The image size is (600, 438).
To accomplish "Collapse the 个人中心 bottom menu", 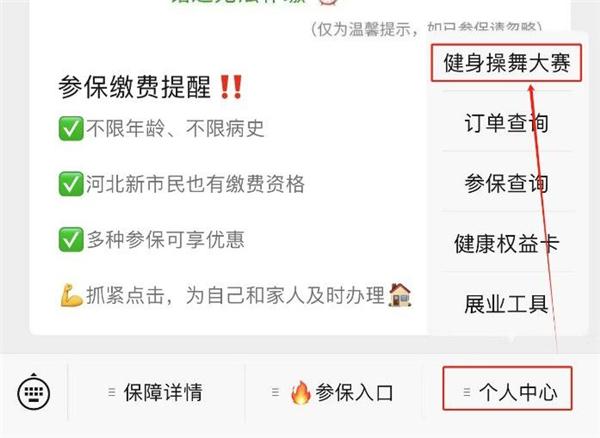I will tap(507, 389).
